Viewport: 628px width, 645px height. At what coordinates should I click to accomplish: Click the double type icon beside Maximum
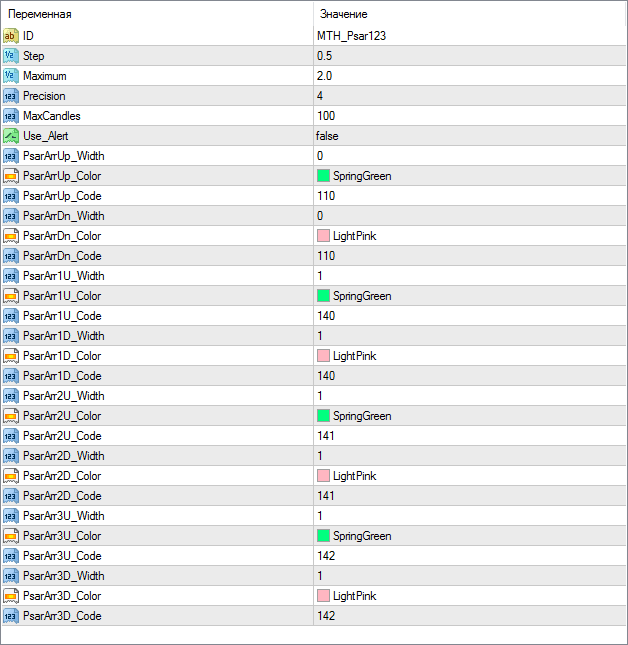pos(11,76)
